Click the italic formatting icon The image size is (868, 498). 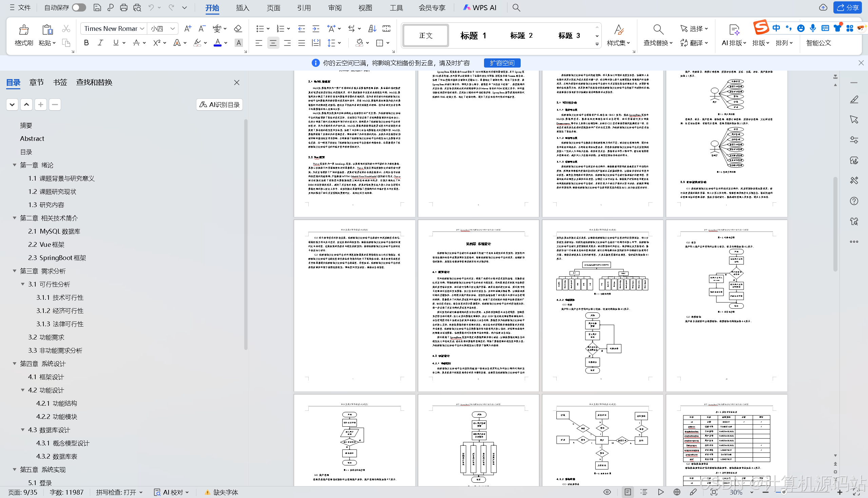[100, 43]
